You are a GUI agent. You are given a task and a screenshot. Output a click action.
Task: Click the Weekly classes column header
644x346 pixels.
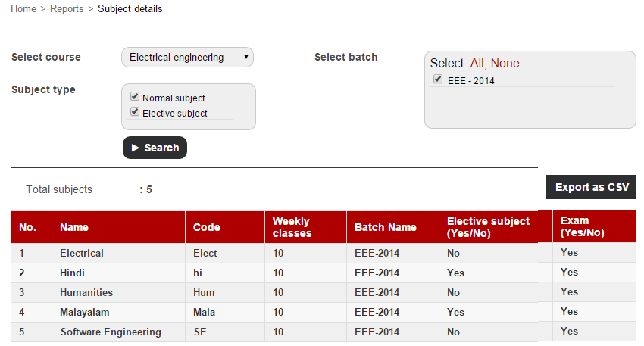pos(305,227)
